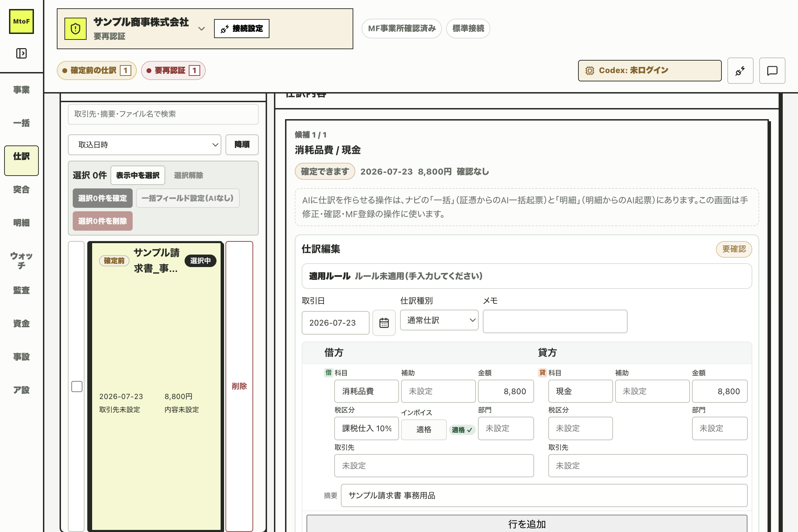Click the 要確認 badge in 仕訳編集
Screen dimensions: 798x532
coord(734,249)
